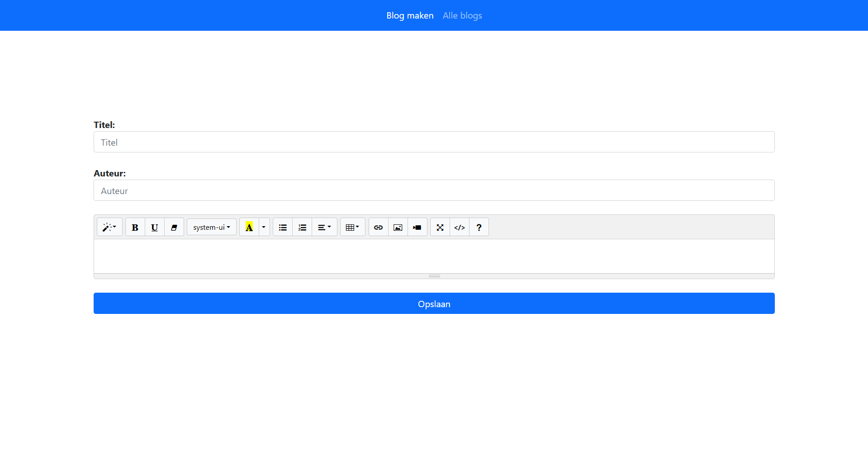Insert an ordered numbered list

(302, 228)
